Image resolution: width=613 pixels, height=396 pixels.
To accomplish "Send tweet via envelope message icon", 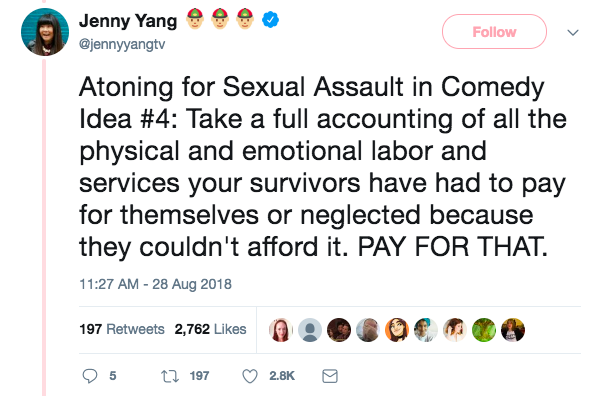I will pos(330,376).
